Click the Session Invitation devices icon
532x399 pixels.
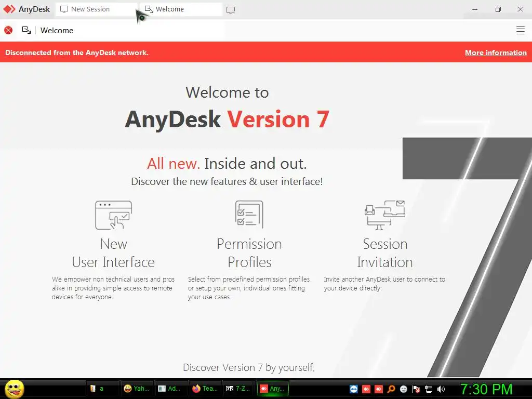tap(385, 215)
